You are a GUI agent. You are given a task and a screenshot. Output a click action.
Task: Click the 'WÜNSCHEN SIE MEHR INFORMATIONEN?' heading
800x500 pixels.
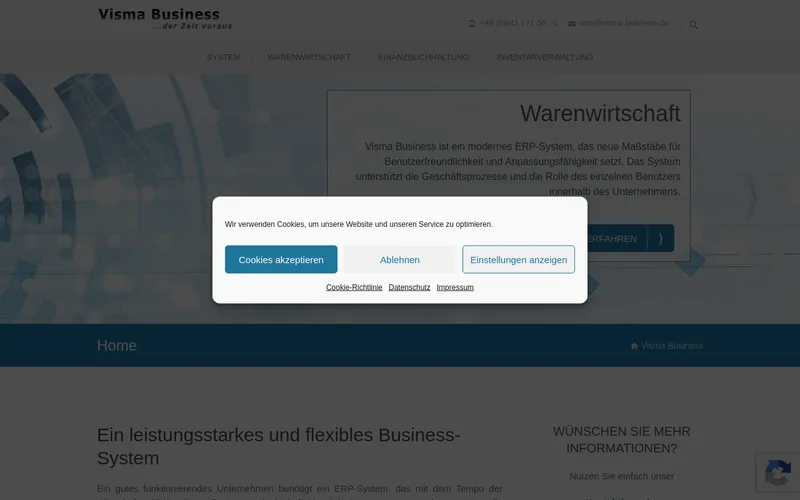pyautogui.click(x=621, y=440)
